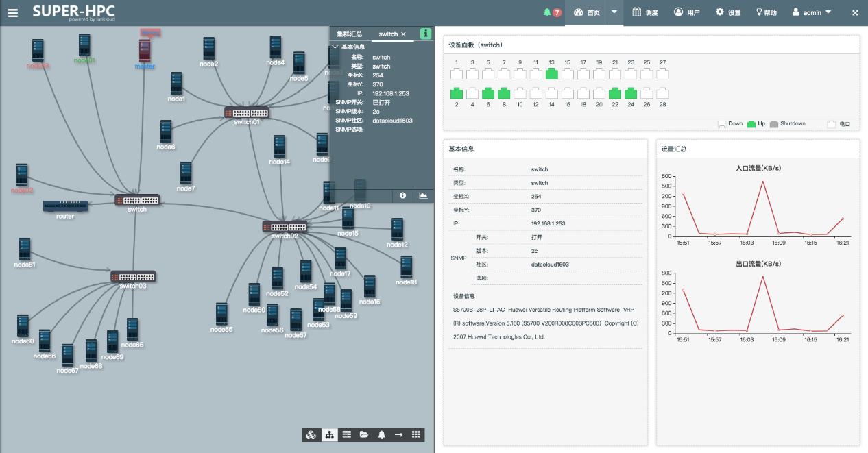Show traffic chart icon in info panel
The height and width of the screenshot is (453, 868).
click(x=423, y=195)
